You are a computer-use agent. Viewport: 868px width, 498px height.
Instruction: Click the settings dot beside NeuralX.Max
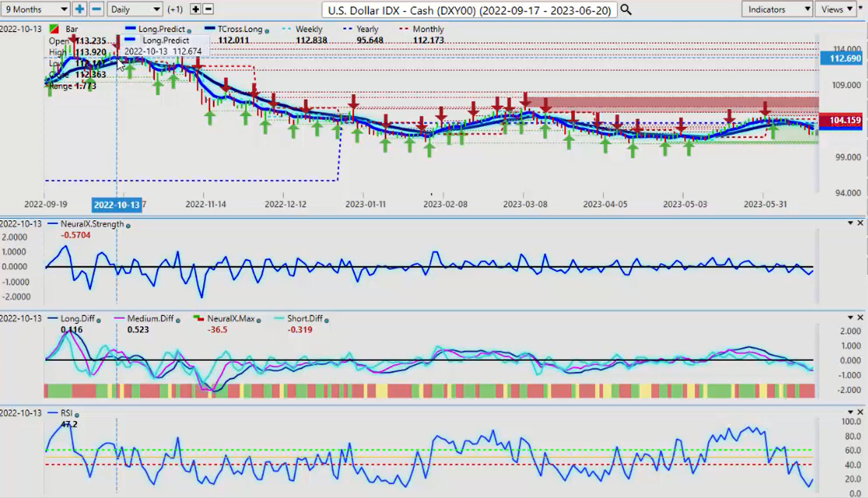[259, 320]
